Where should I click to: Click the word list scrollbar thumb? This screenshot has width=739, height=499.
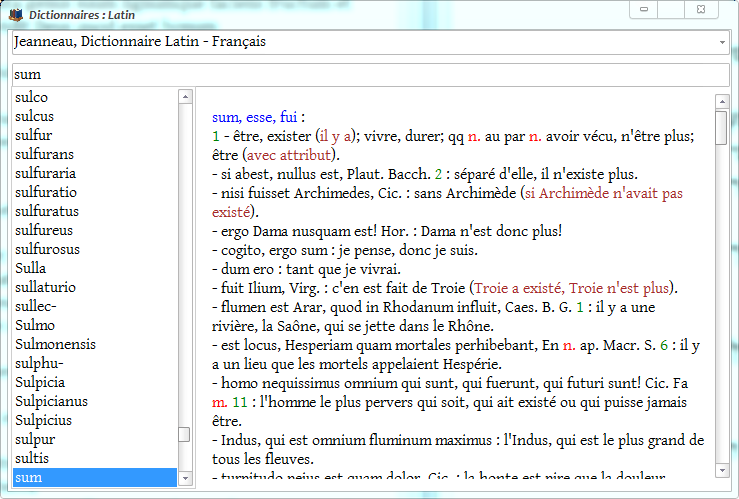pos(185,434)
